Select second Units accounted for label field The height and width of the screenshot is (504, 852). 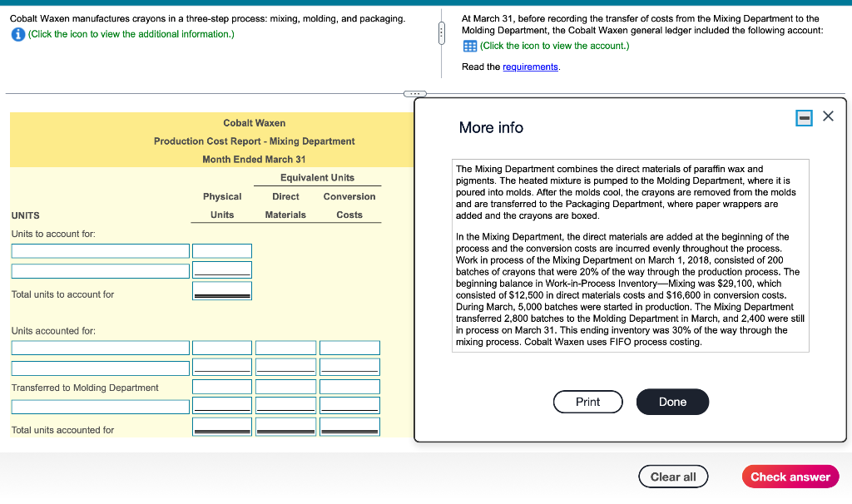coord(101,368)
